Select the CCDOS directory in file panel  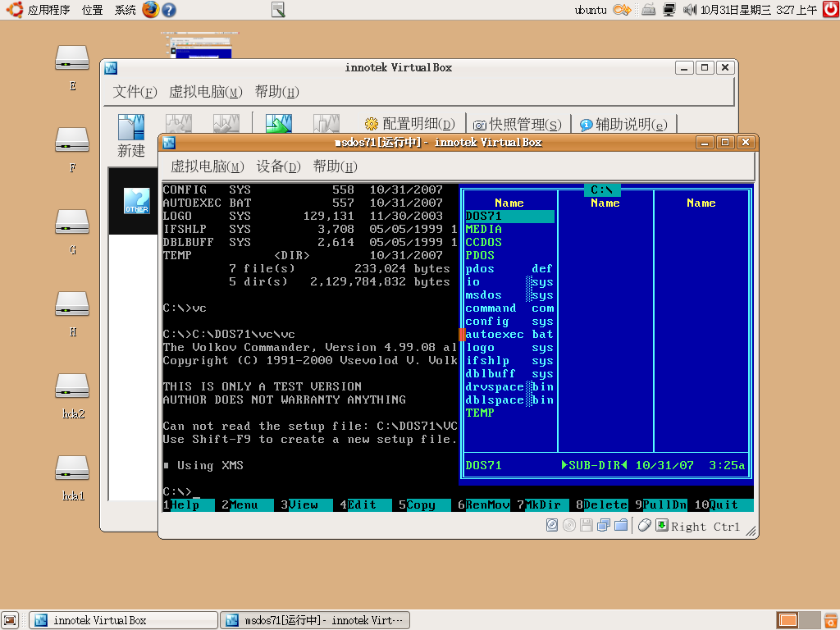(509, 243)
